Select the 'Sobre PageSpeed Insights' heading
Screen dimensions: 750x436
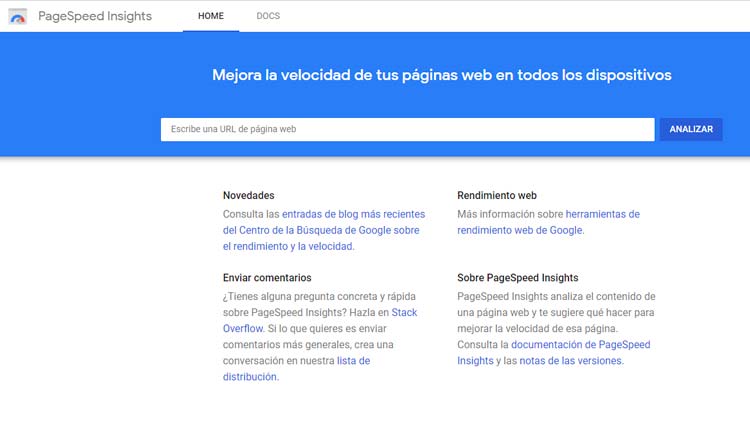tap(518, 278)
